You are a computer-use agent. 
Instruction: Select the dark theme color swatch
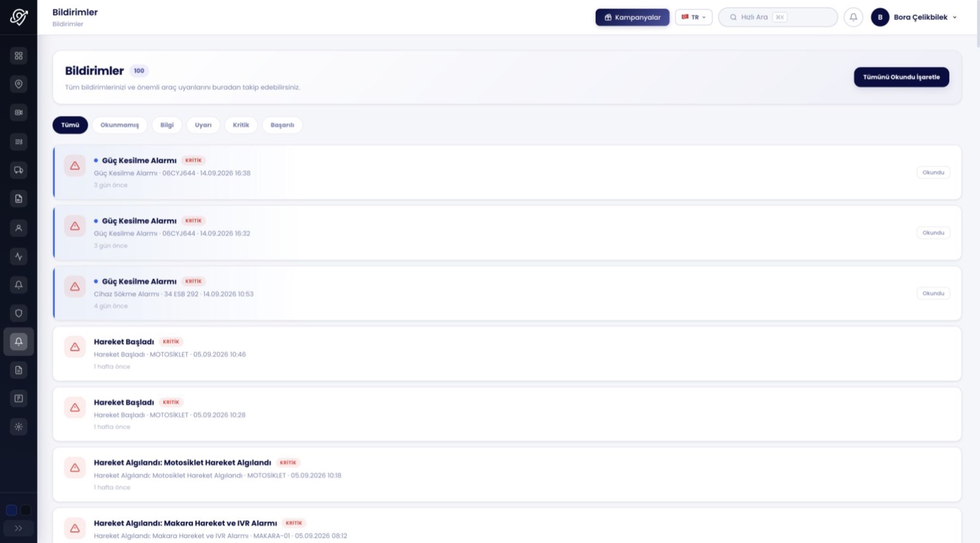26,510
